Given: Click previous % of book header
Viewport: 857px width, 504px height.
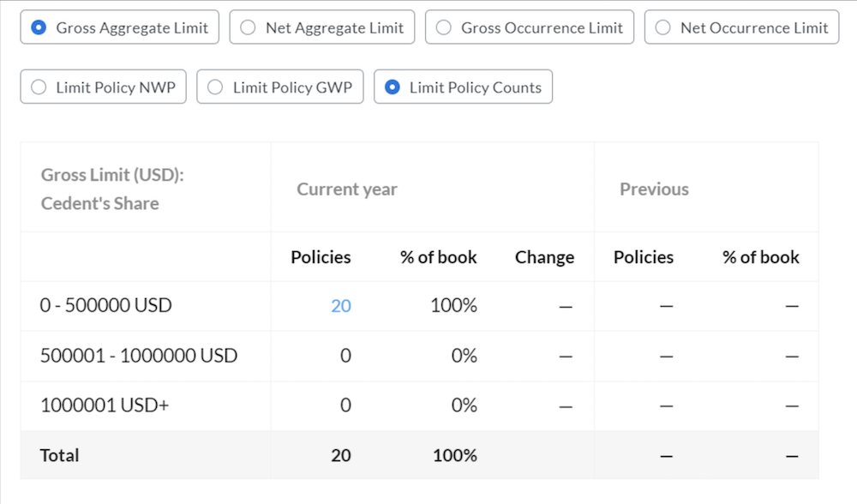Looking at the screenshot, I should (x=761, y=257).
